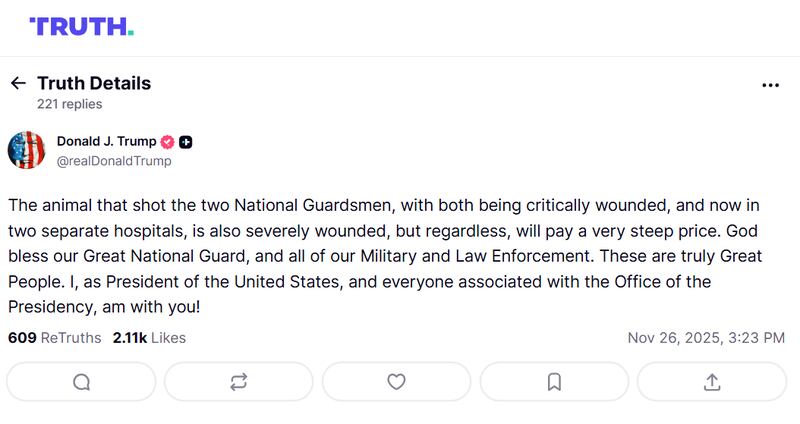This screenshot has width=800, height=424.
Task: ReTruth this post
Action: (238, 381)
